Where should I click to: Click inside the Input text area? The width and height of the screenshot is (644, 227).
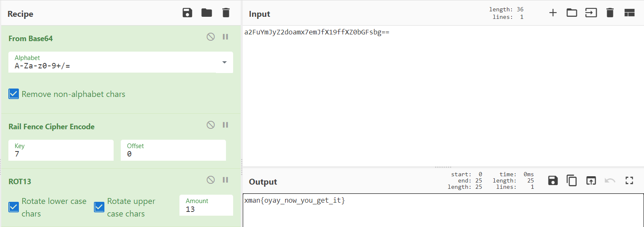point(442,97)
